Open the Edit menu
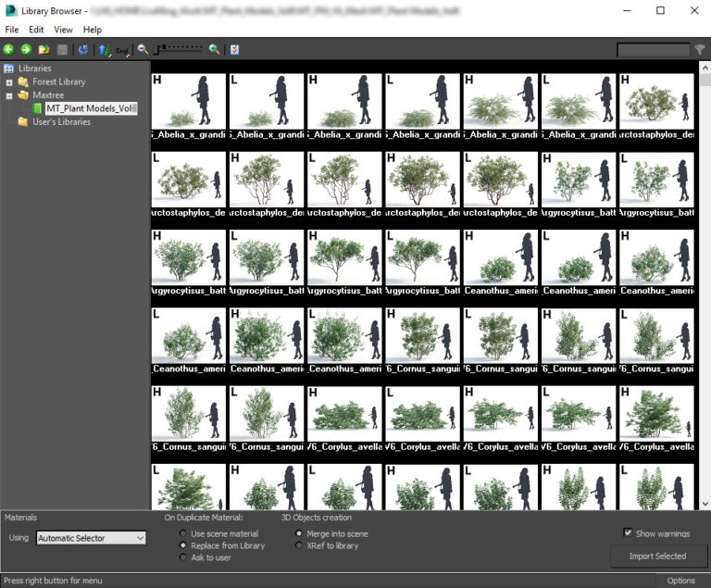The width and height of the screenshot is (711, 588). [36, 30]
